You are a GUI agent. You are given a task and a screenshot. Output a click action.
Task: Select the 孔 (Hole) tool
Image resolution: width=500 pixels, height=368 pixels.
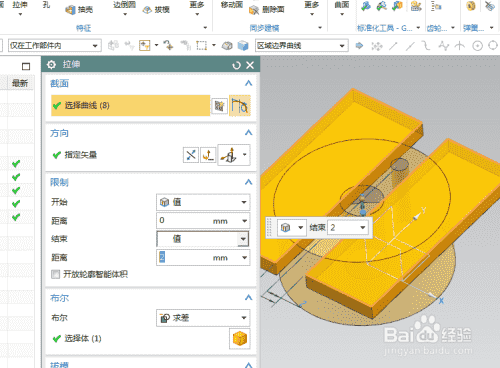[x=46, y=5]
